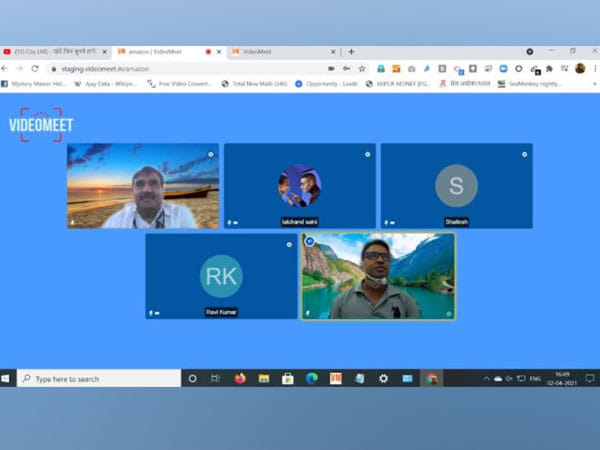Open a new browser tab
This screenshot has height=450, width=600.
click(x=351, y=51)
